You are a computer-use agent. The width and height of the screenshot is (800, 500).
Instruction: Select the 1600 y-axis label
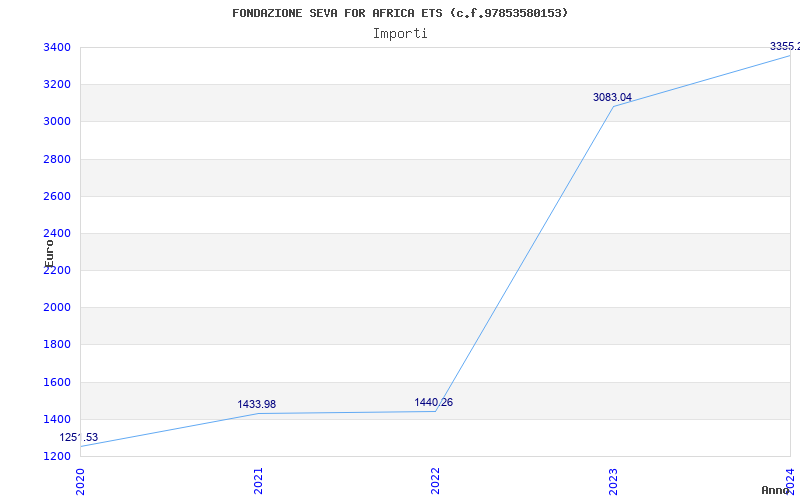[x=57, y=382]
